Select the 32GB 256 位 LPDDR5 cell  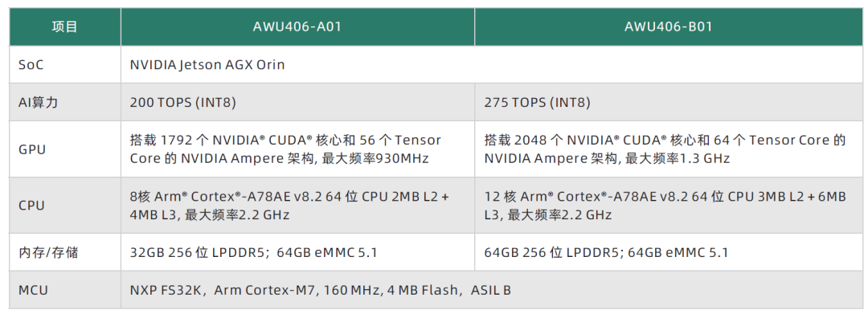point(298,253)
